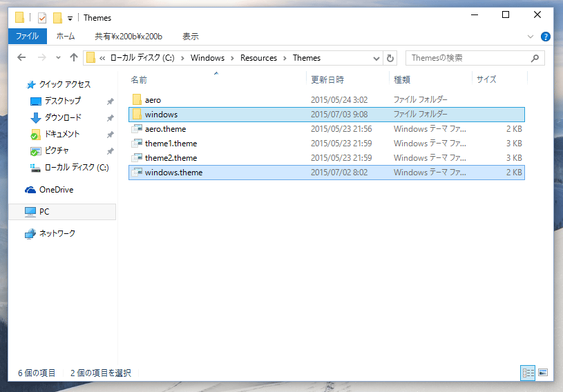Open the ファイル tab
The image size is (563, 392).
[x=28, y=36]
